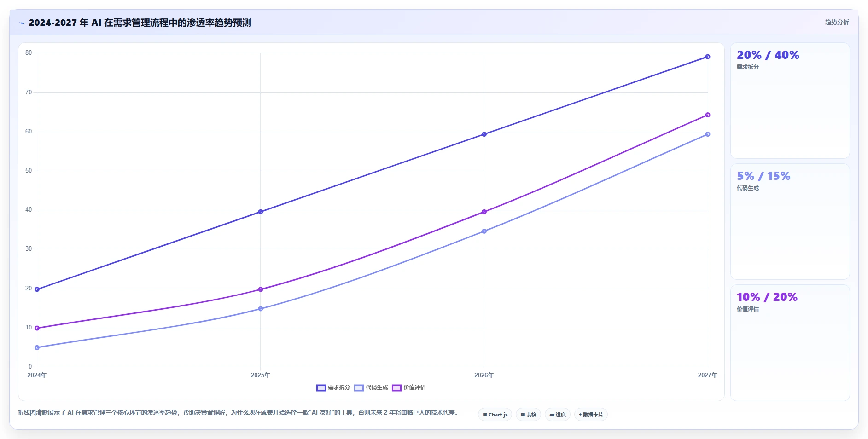
Task: Select the 代码生成 data point at 2027年
Action: [708, 134]
